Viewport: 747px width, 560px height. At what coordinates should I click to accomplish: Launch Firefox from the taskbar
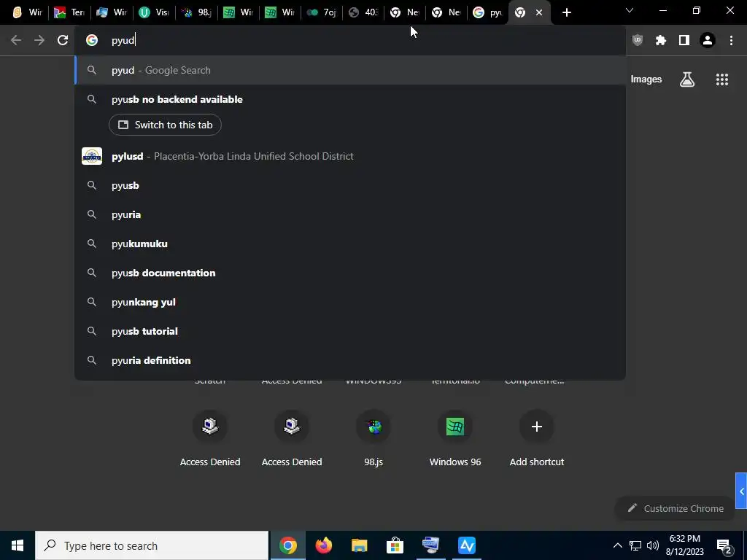point(323,545)
